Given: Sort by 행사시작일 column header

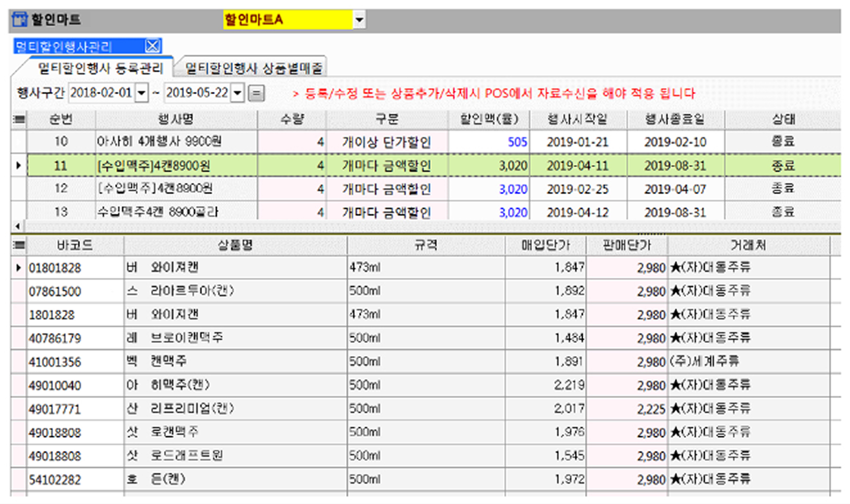Looking at the screenshot, I should point(577,120).
